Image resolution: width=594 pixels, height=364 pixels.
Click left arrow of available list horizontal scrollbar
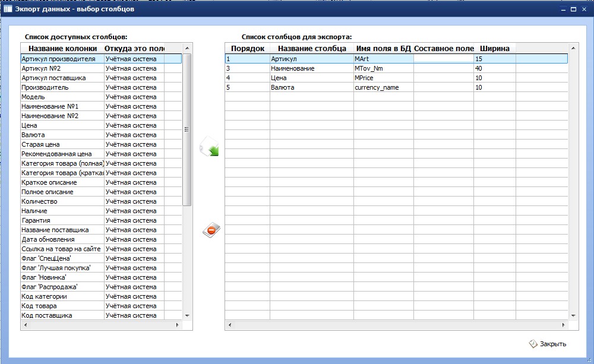pyautogui.click(x=26, y=325)
